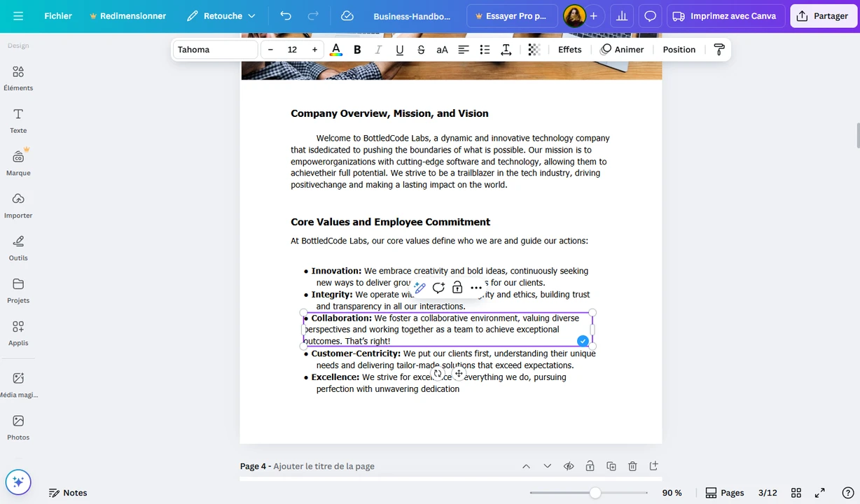
Task: Open the Importer panel
Action: (x=18, y=206)
